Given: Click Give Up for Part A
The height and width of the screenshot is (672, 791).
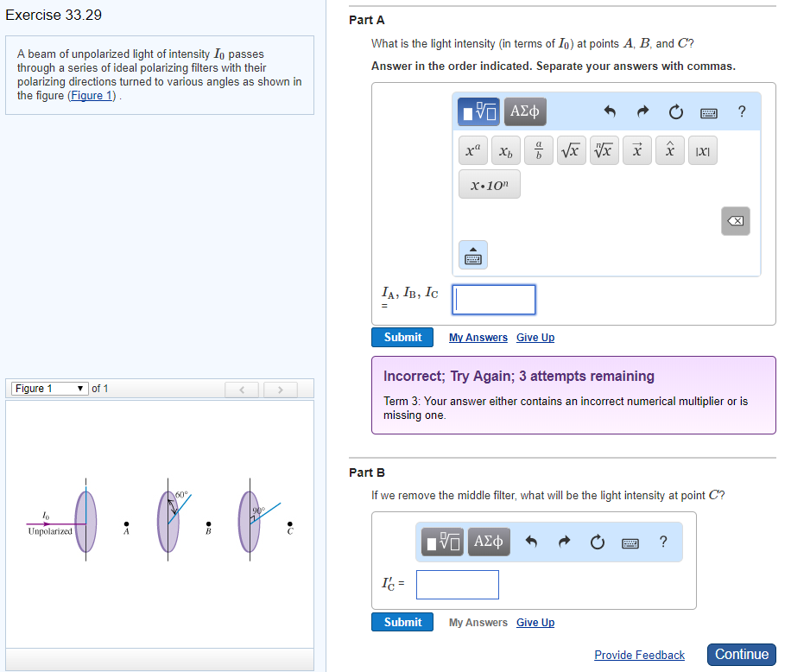Looking at the screenshot, I should [535, 337].
